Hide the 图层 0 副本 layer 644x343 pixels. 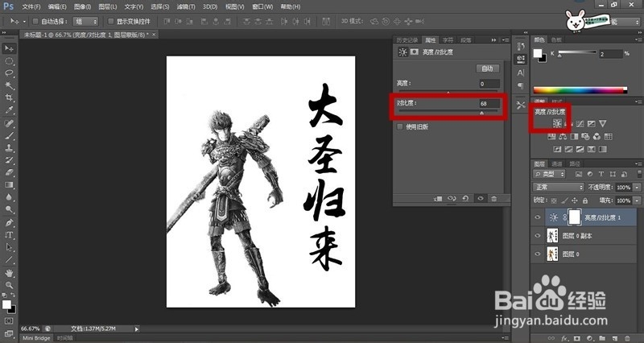tap(538, 235)
